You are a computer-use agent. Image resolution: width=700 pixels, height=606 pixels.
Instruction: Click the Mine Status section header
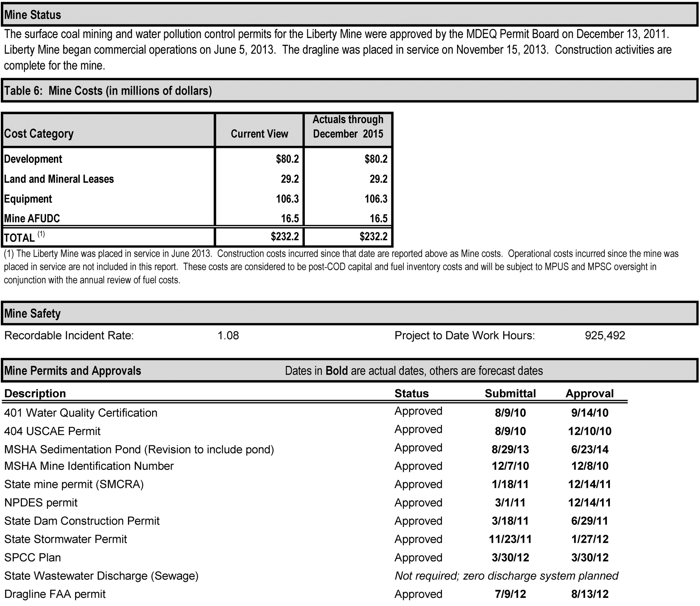[x=350, y=15]
